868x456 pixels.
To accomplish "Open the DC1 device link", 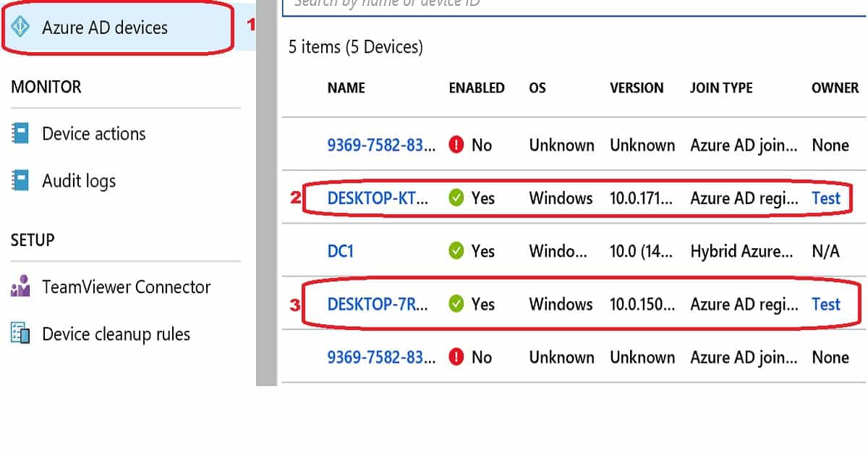I will 341,251.
